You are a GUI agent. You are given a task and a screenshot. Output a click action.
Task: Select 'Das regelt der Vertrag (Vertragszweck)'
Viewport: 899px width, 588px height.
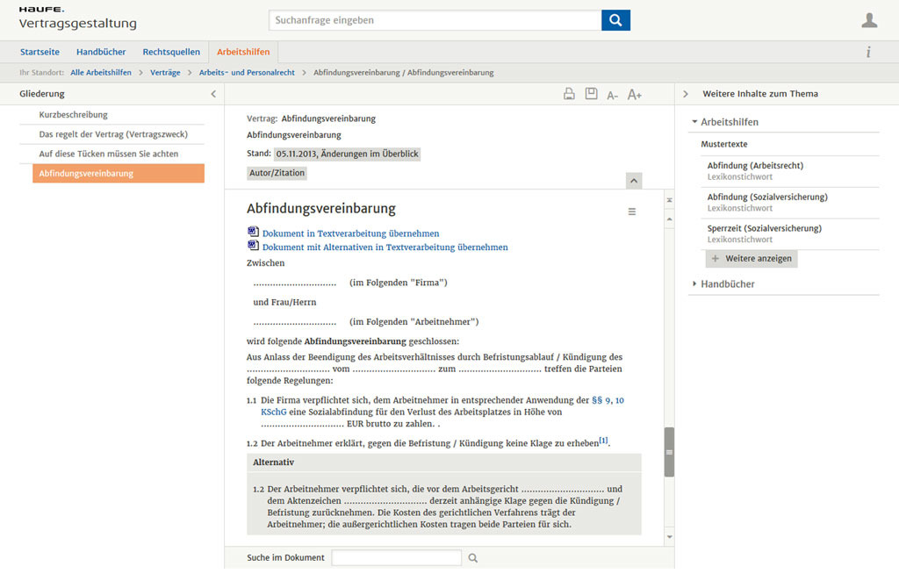tap(111, 134)
